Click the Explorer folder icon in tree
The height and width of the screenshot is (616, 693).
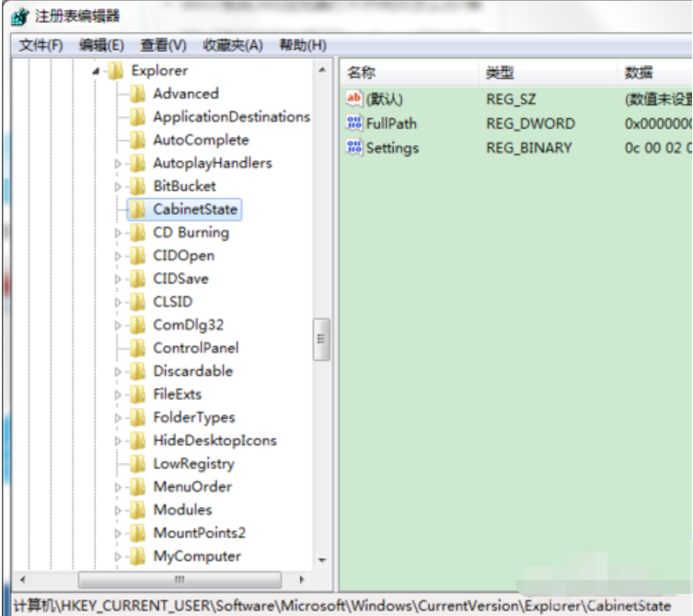115,71
